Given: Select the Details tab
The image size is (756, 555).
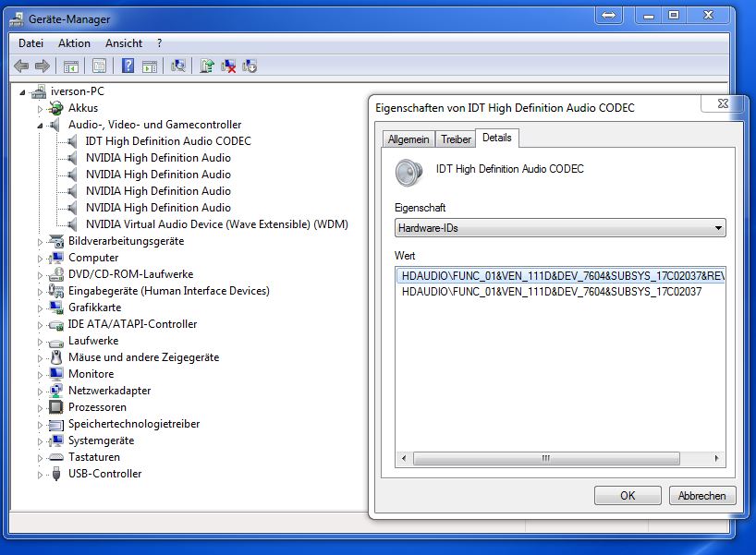Looking at the screenshot, I should tap(497, 138).
